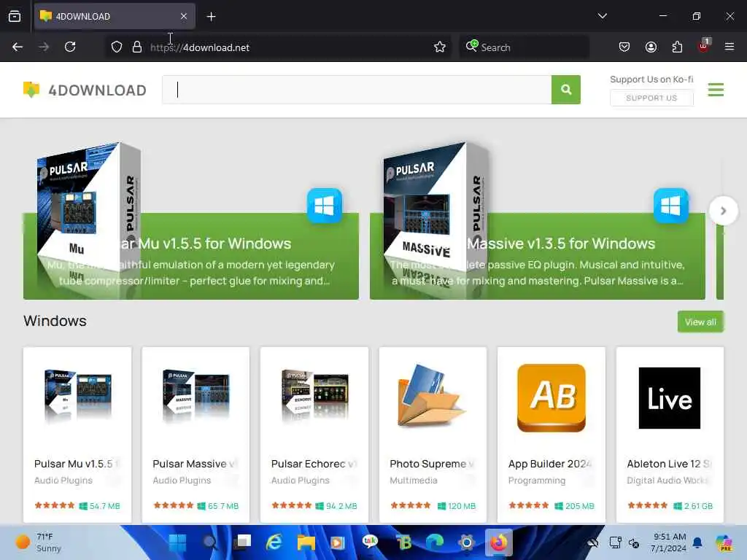
Task: Click the browser forward arrow
Action: pos(44,47)
